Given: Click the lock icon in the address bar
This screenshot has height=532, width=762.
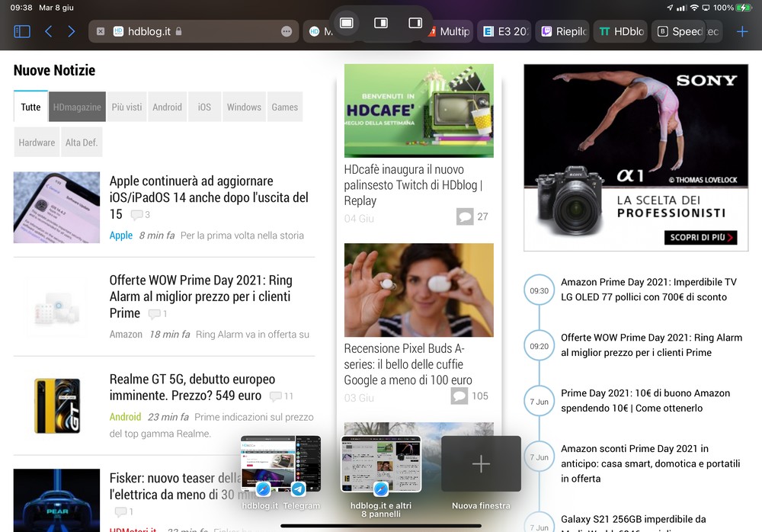Looking at the screenshot, I should [x=179, y=31].
